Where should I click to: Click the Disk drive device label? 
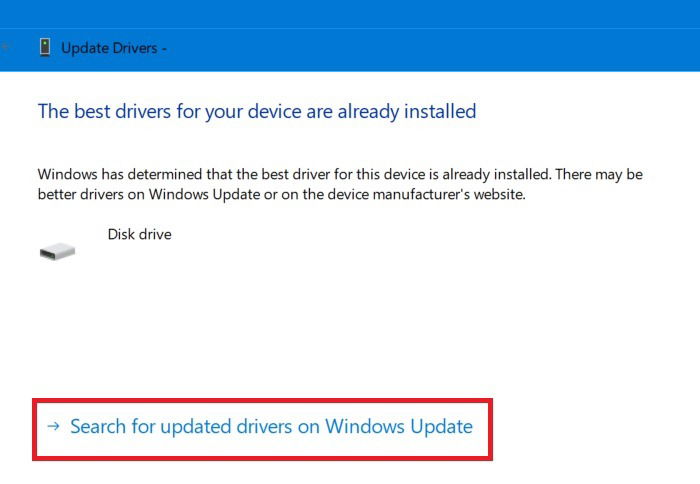click(x=139, y=234)
